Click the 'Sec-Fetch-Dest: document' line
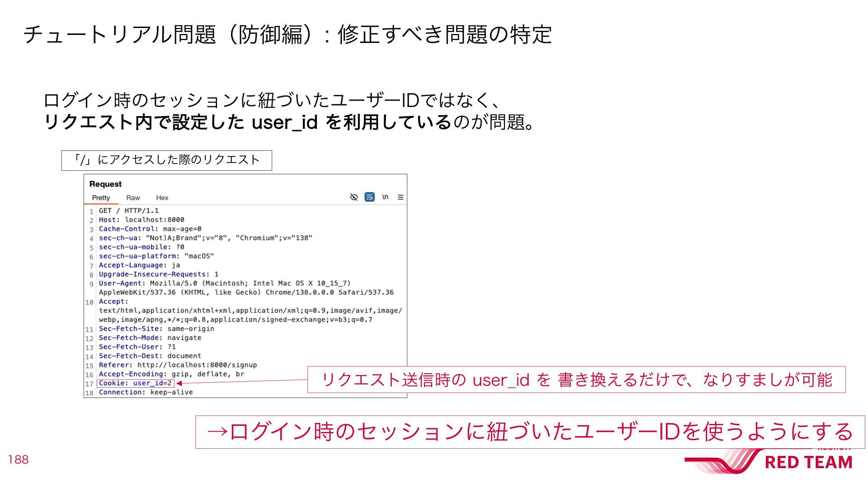This screenshot has height=488, width=868. tap(150, 355)
